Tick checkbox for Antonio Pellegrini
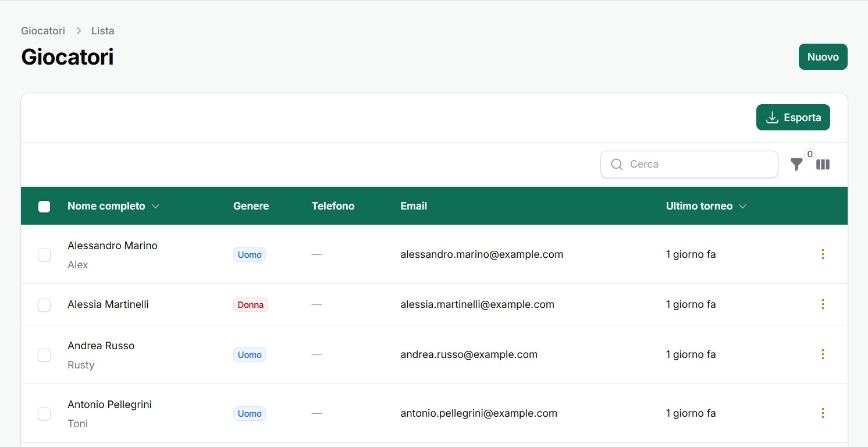This screenshot has height=447, width=868. coord(44,414)
